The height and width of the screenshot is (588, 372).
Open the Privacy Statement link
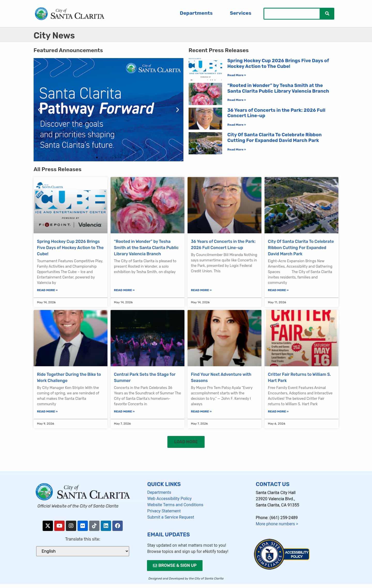(164, 511)
